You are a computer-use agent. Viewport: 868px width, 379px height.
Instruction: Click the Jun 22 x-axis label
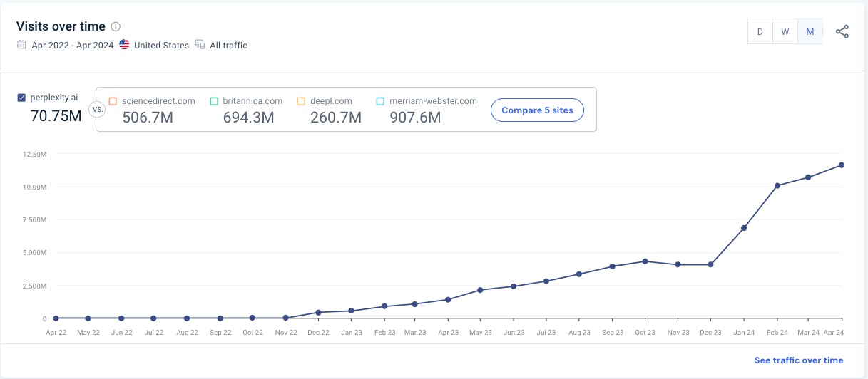coord(121,333)
